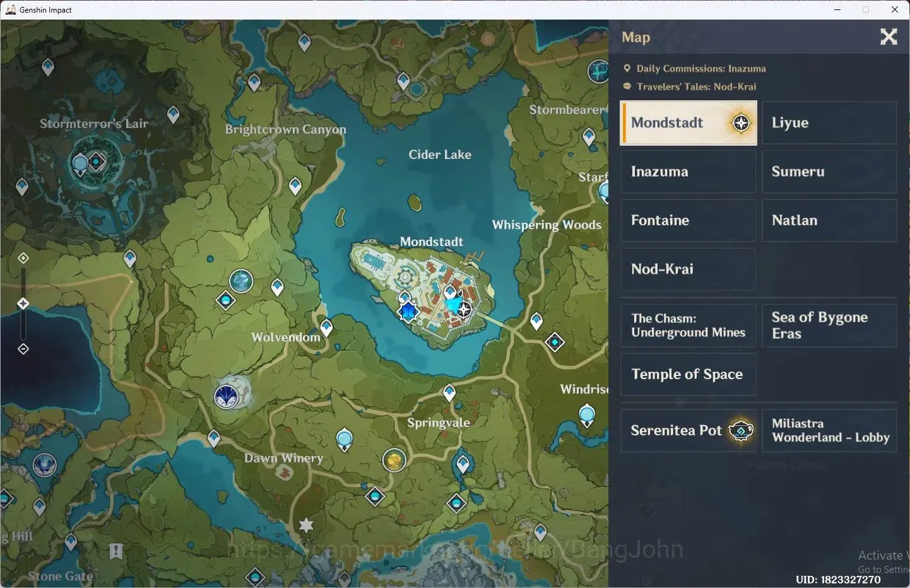This screenshot has width=910, height=588.
Task: Select the teleport waypoint beside Wolvendom label
Action: pos(326,327)
